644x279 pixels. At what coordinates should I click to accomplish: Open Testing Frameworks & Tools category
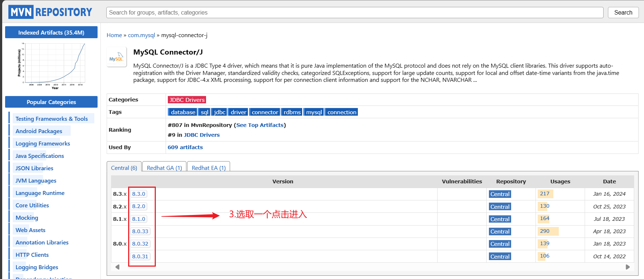click(52, 119)
